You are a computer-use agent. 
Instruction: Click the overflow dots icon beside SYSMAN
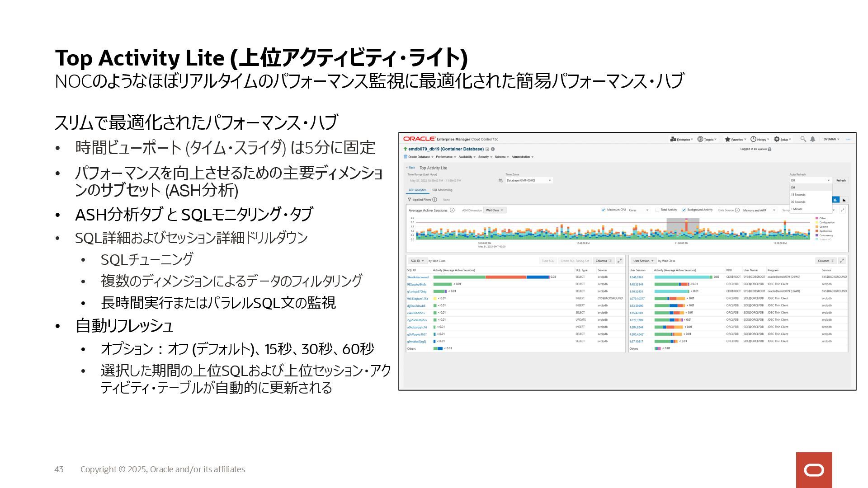pos(848,139)
